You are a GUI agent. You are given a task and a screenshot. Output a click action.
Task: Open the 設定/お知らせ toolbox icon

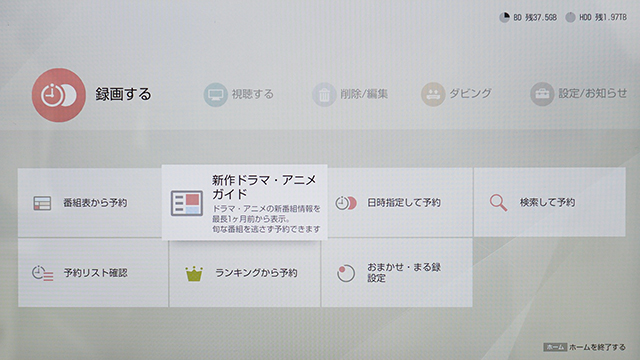point(542,95)
